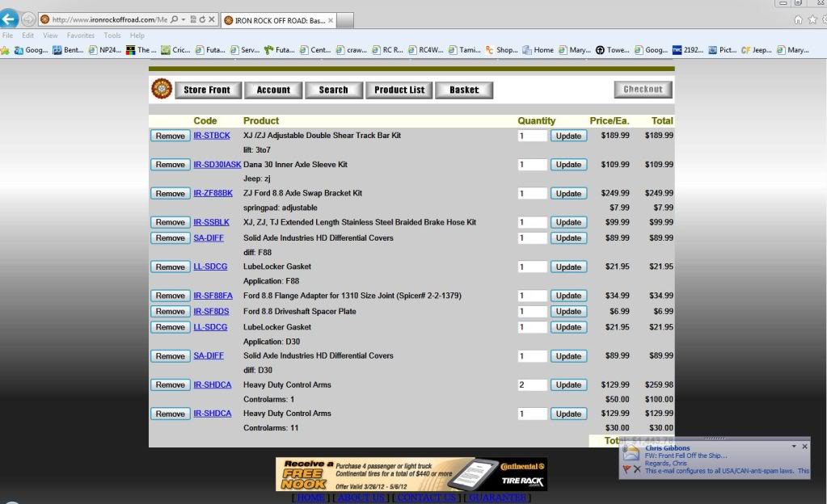Open the RC R... bookmark

pos(387,50)
